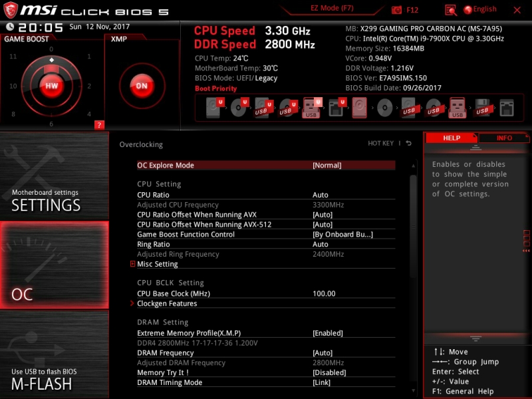The image size is (532, 399).
Task: Select the legacy USB hard disk boot icon
Action: (x=409, y=108)
